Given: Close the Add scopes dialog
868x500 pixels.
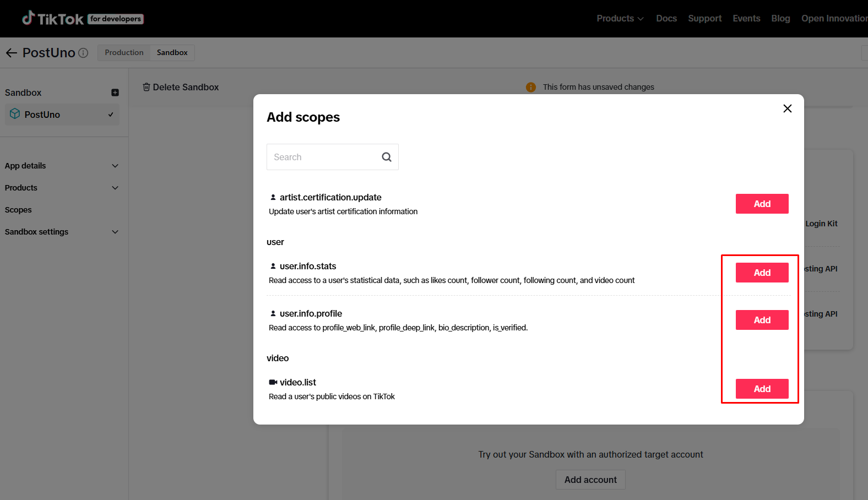Looking at the screenshot, I should point(787,108).
